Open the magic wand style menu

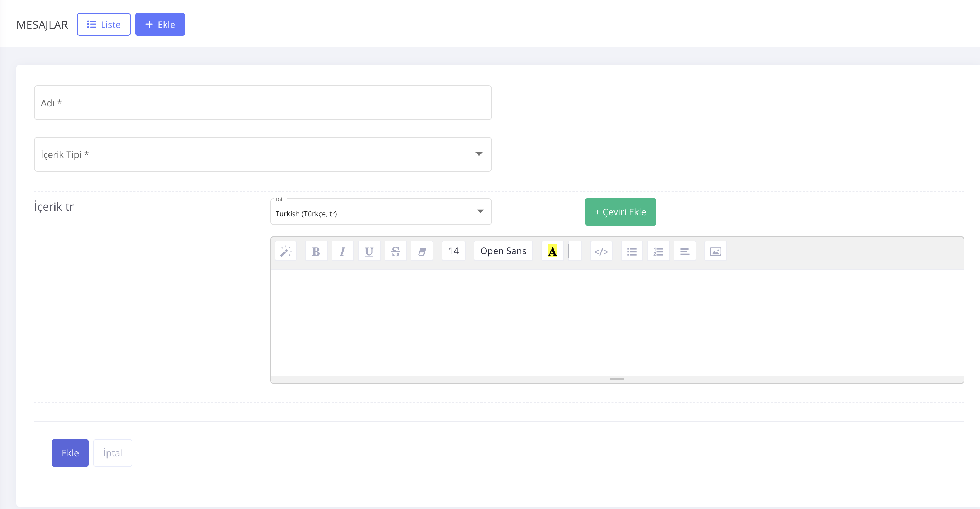[285, 251]
